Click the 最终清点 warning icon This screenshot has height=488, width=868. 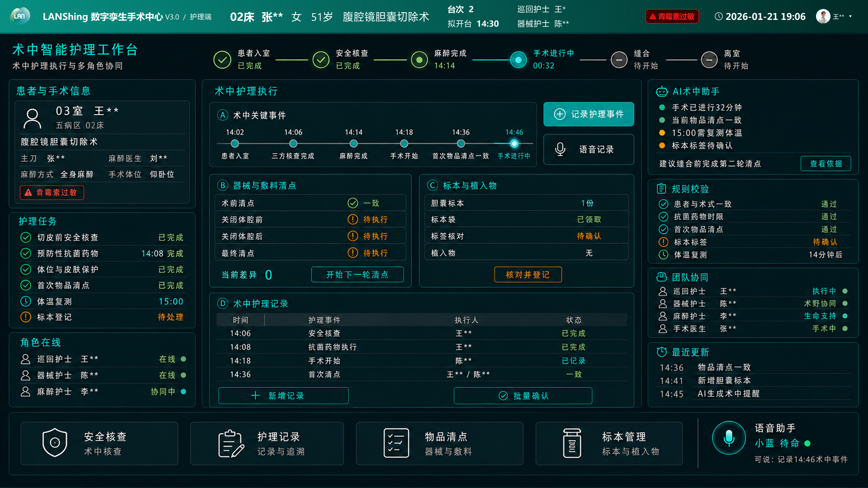coord(353,253)
